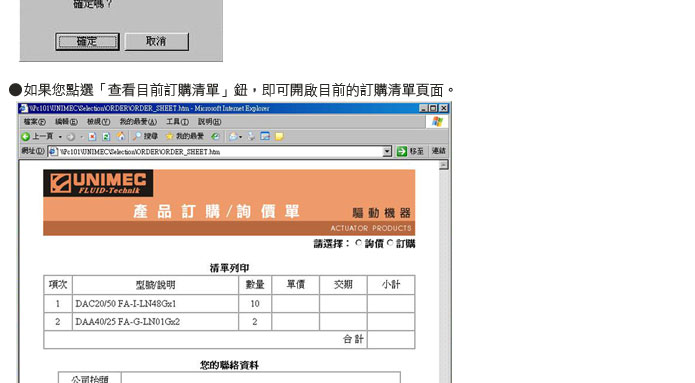Open the 工具(T) menu

point(177,121)
